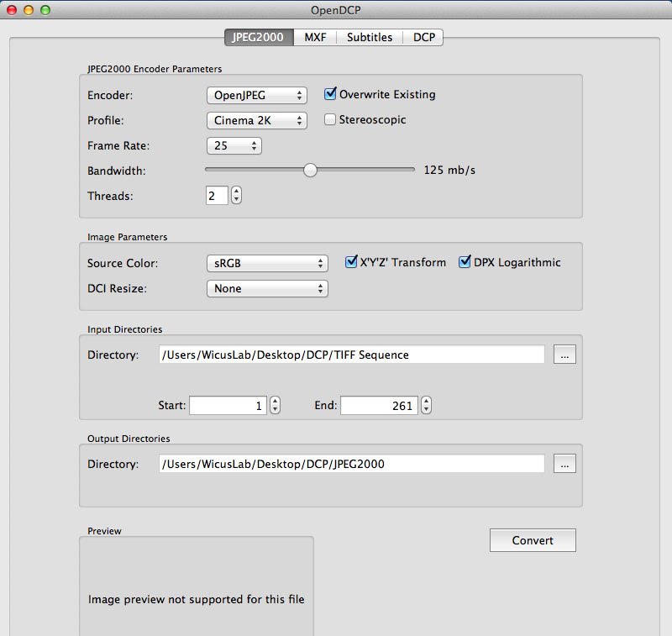This screenshot has width=672, height=636.
Task: Click the Image preview area
Action: [197, 586]
